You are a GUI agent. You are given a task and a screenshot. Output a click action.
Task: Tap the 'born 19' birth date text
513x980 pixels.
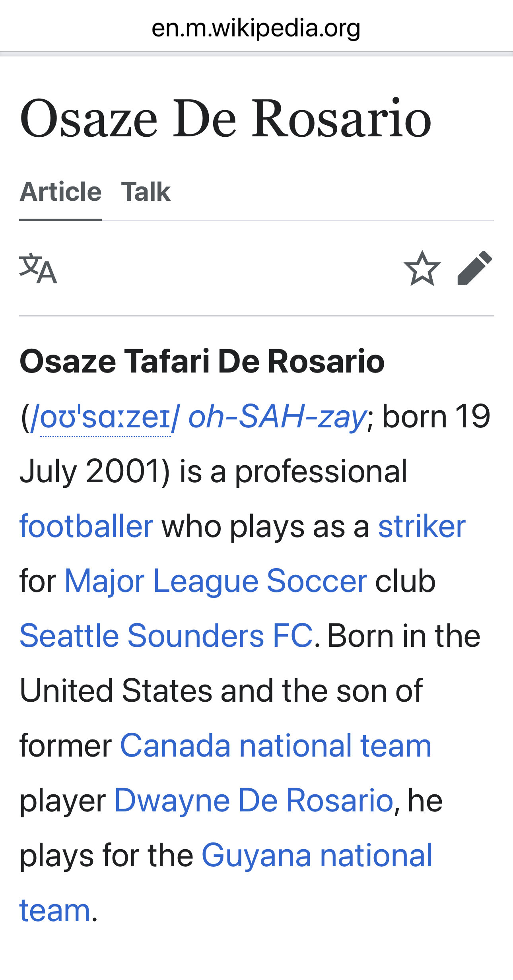point(436,416)
